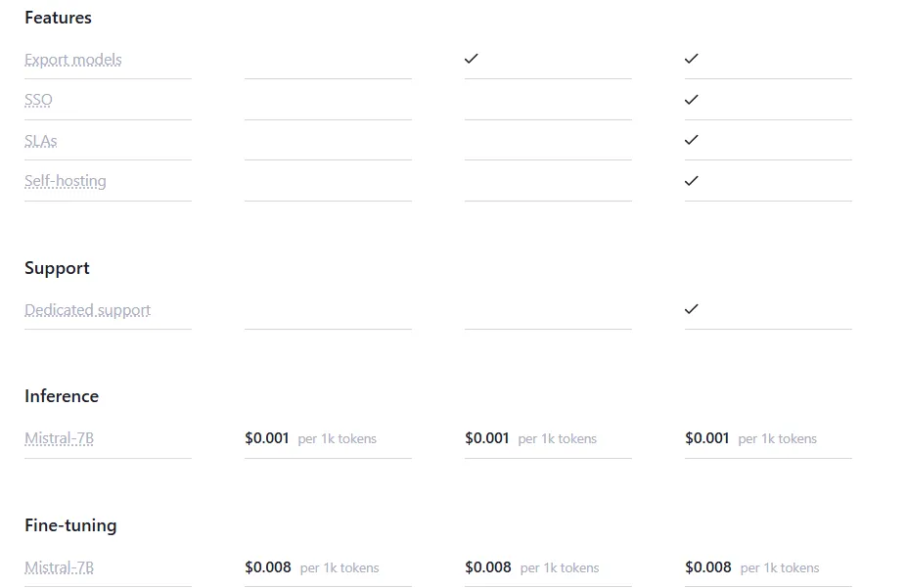Click the first plan's $0.001 inference price
The width and height of the screenshot is (906, 588).
pyautogui.click(x=267, y=438)
